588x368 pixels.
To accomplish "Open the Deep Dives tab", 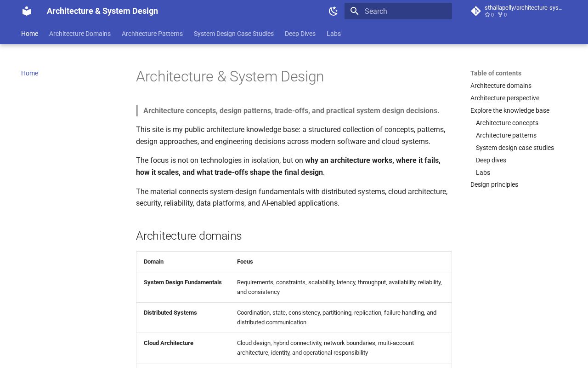I will (x=300, y=34).
